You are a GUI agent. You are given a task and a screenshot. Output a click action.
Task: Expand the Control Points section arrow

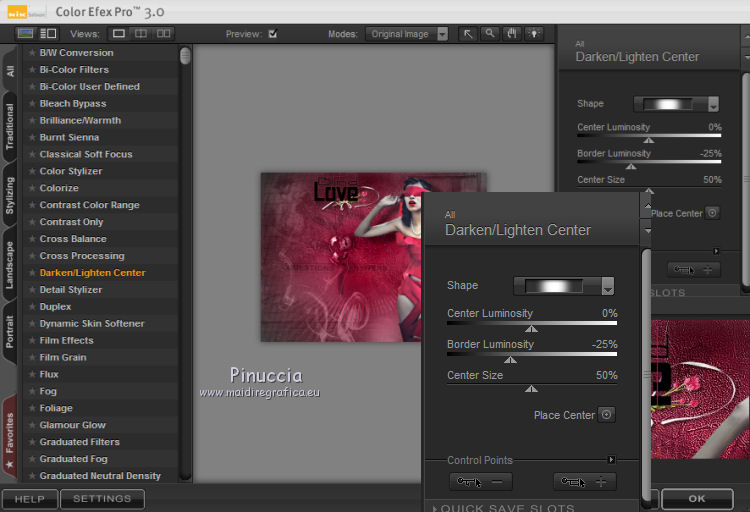[611, 460]
